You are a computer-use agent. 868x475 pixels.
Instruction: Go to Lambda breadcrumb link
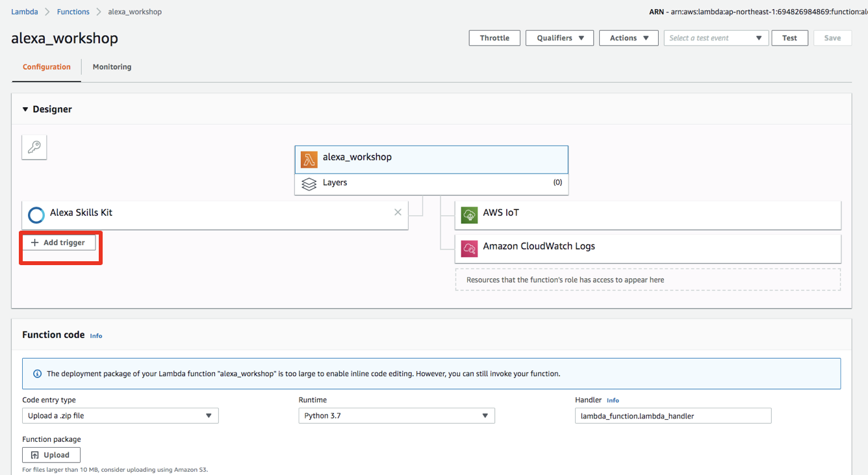coord(25,12)
